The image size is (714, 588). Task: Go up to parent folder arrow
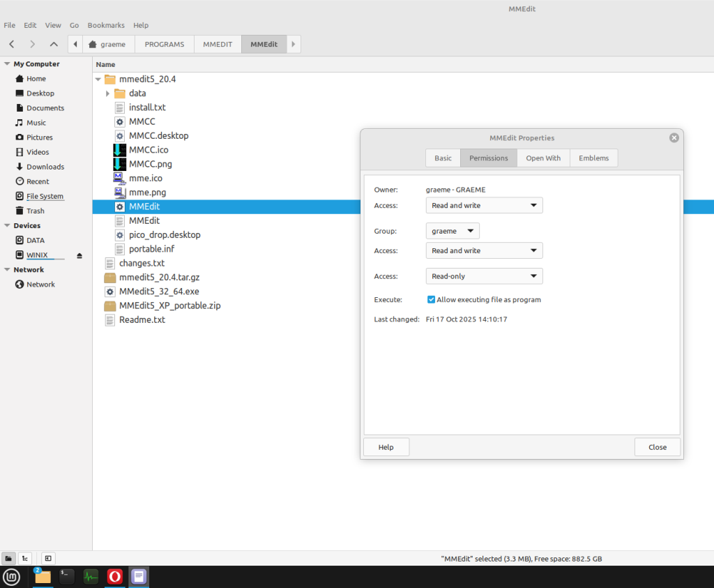pos(54,44)
